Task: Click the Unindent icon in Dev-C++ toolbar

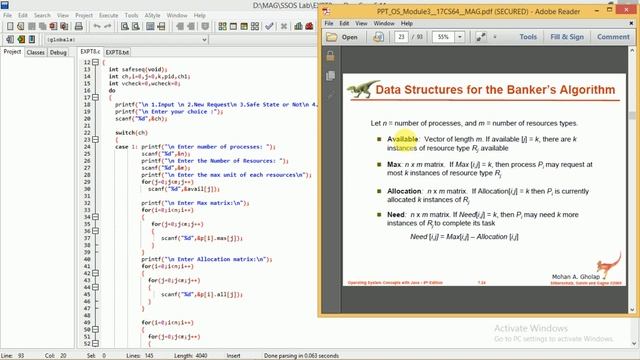Action: pyautogui.click(x=191, y=26)
